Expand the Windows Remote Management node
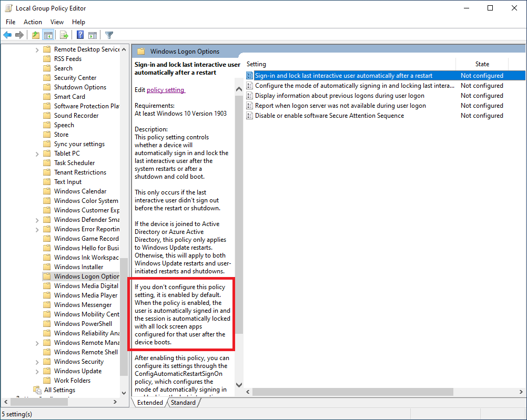This screenshot has height=420, width=527. tap(36, 342)
